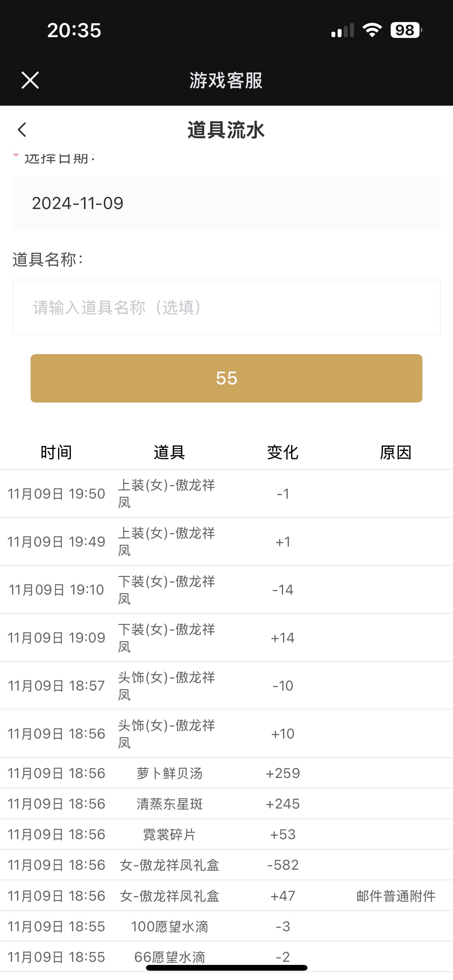Tap the 萝卜鲜贝汤 +259 entry

pyautogui.click(x=226, y=773)
